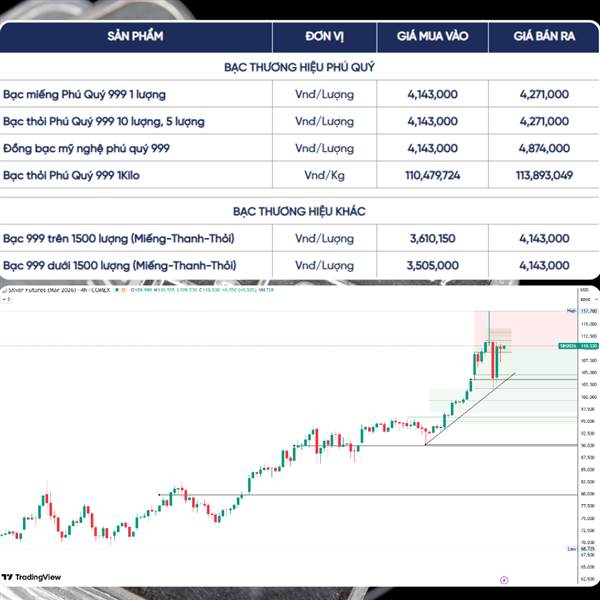Click the sell price 4,874,000
Screen dimensions: 600x600
click(544, 148)
